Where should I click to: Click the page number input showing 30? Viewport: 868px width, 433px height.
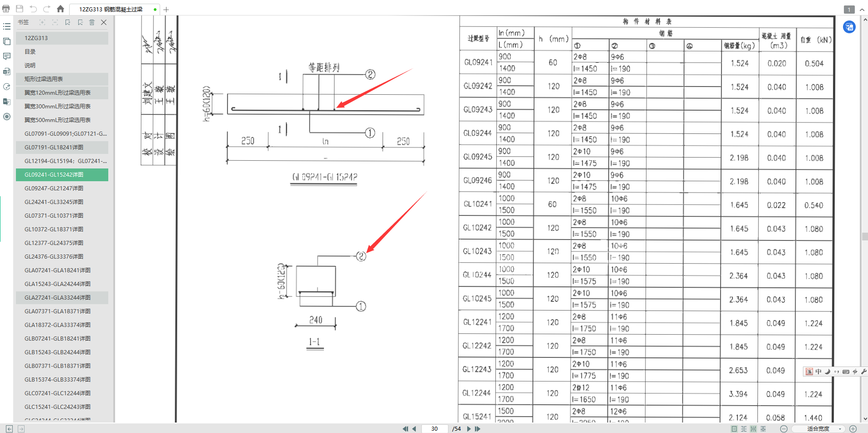pyautogui.click(x=434, y=428)
